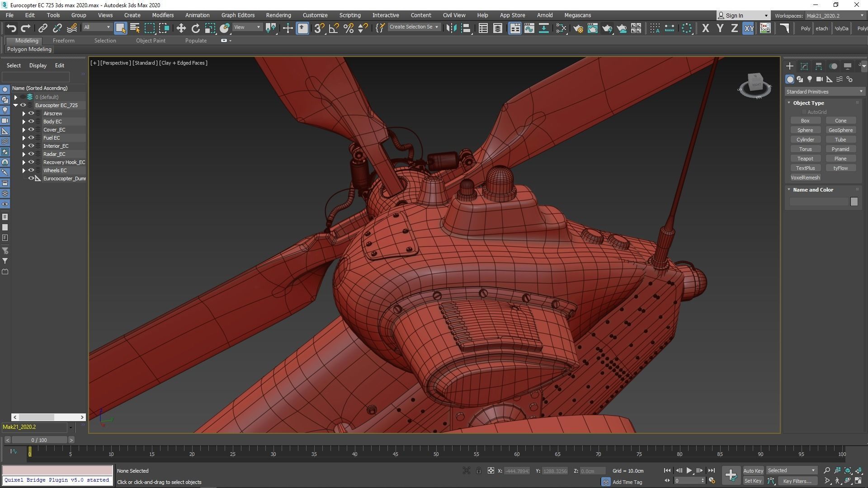Click the Mirror tool icon
This screenshot has height=488, width=868.
(x=451, y=28)
